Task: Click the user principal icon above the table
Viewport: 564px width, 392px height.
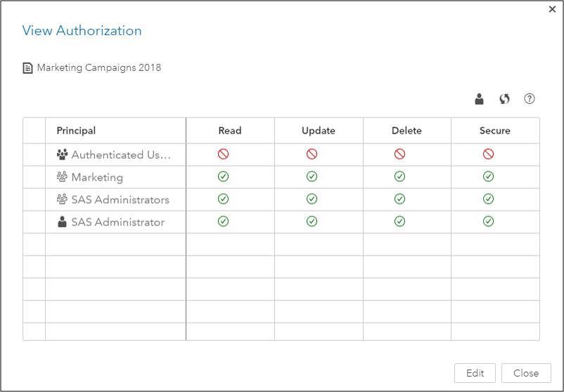Action: pyautogui.click(x=480, y=99)
